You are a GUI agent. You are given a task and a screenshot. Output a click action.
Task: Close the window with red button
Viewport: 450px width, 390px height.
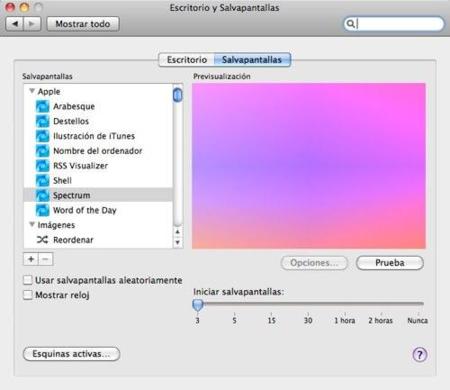tap(10, 7)
